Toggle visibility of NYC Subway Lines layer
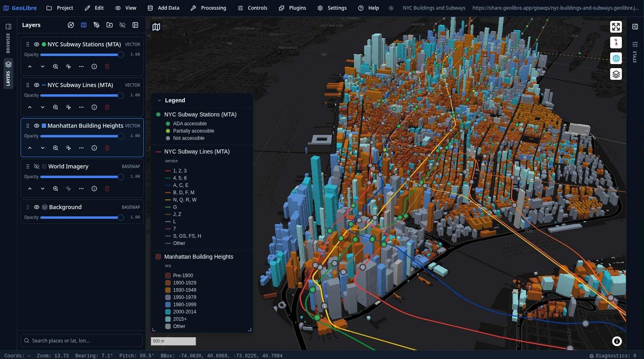This screenshot has height=359, width=644. point(37,85)
